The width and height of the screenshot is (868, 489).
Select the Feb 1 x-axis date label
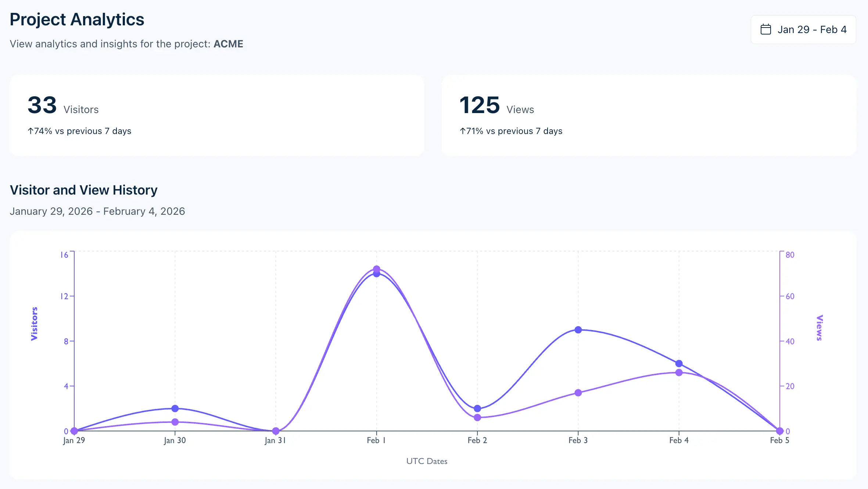tap(376, 440)
